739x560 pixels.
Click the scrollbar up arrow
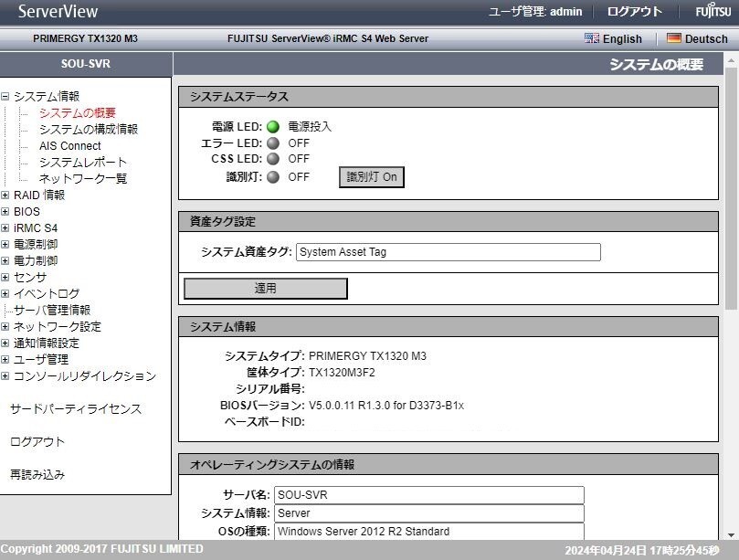[x=731, y=61]
